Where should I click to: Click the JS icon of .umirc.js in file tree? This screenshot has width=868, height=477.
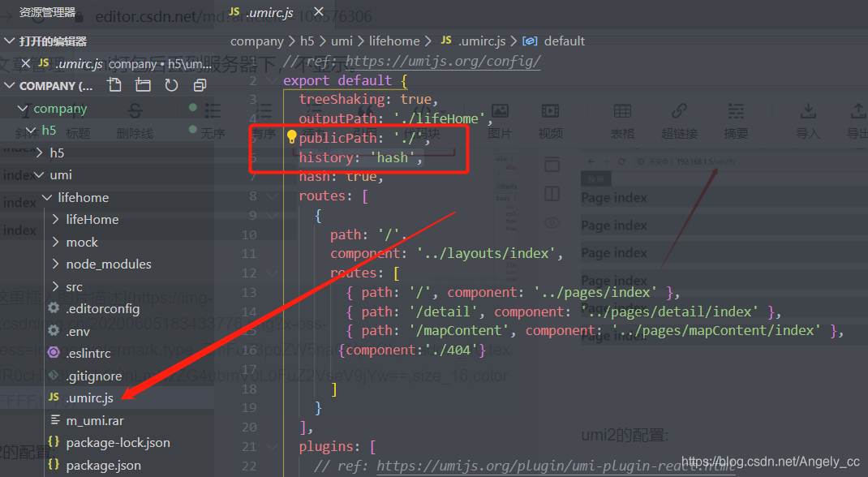pyautogui.click(x=54, y=397)
